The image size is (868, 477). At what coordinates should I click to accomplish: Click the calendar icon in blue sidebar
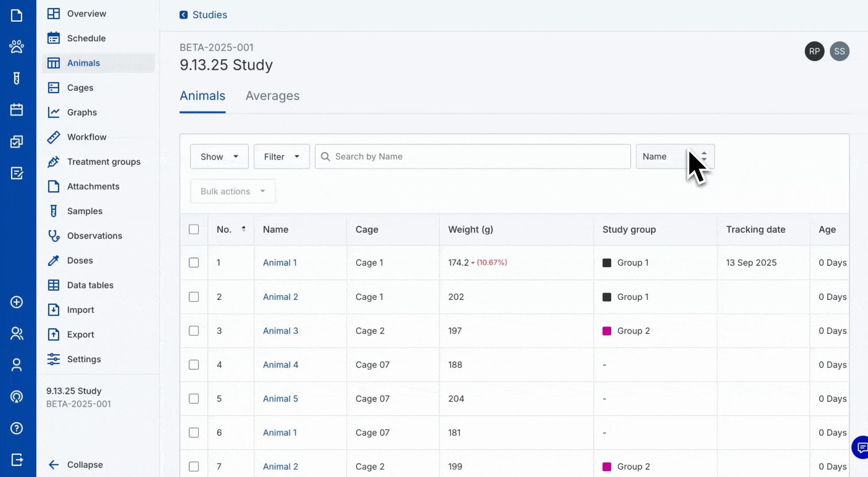[x=17, y=110]
